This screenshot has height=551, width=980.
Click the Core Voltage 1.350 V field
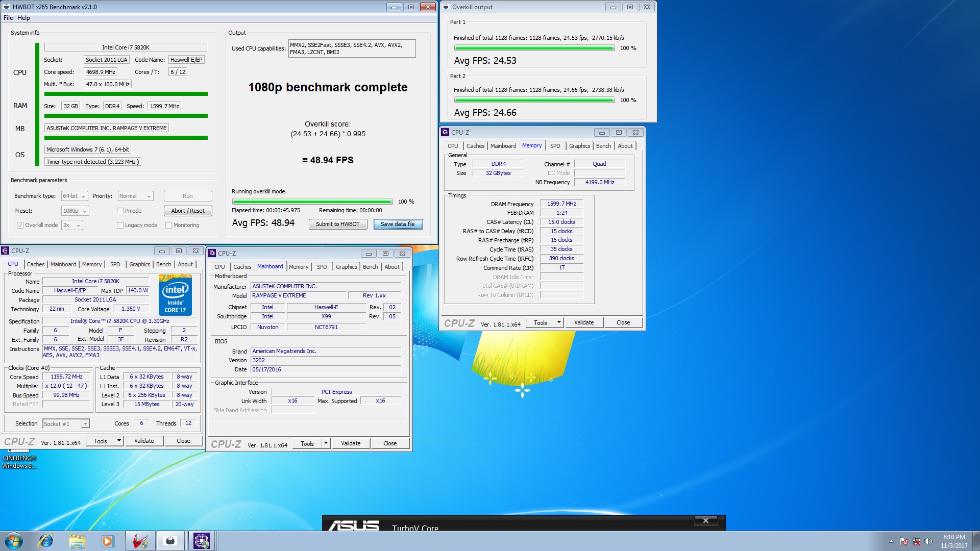point(130,309)
